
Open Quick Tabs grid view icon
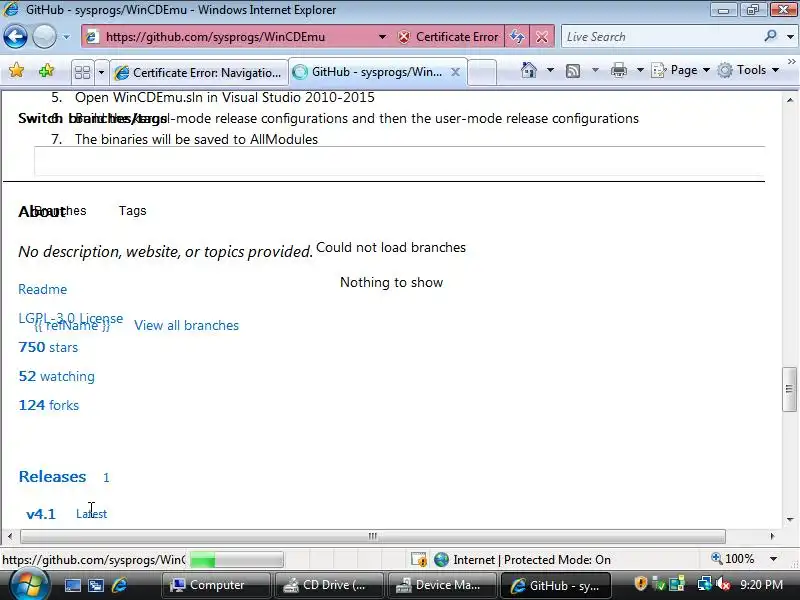82,72
